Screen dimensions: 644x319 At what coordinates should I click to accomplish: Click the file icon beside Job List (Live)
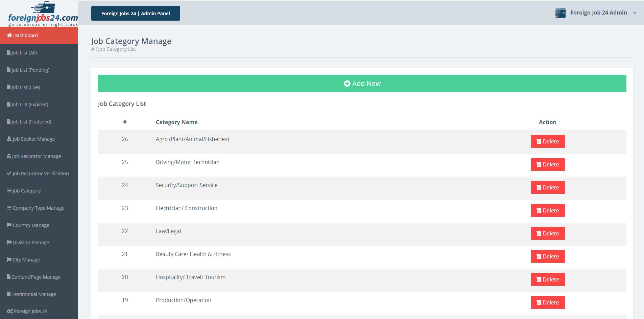[x=9, y=87]
